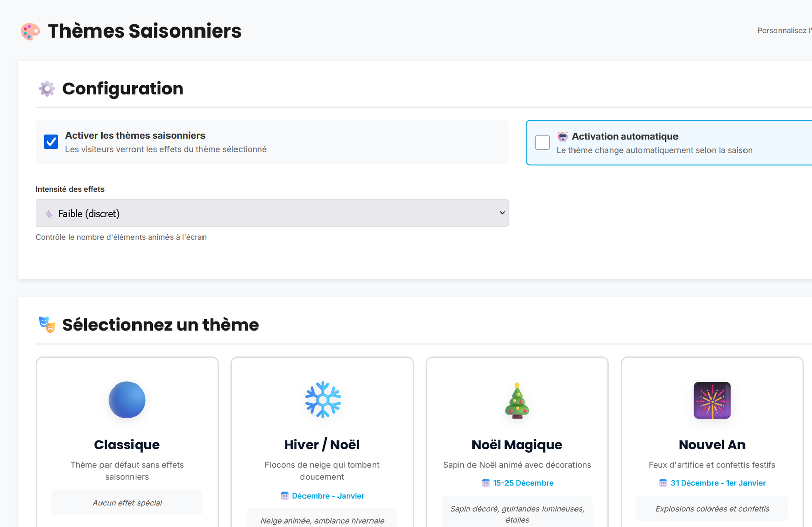Click the 15-25 Décembre date text
This screenshot has width=812, height=527.
click(523, 483)
